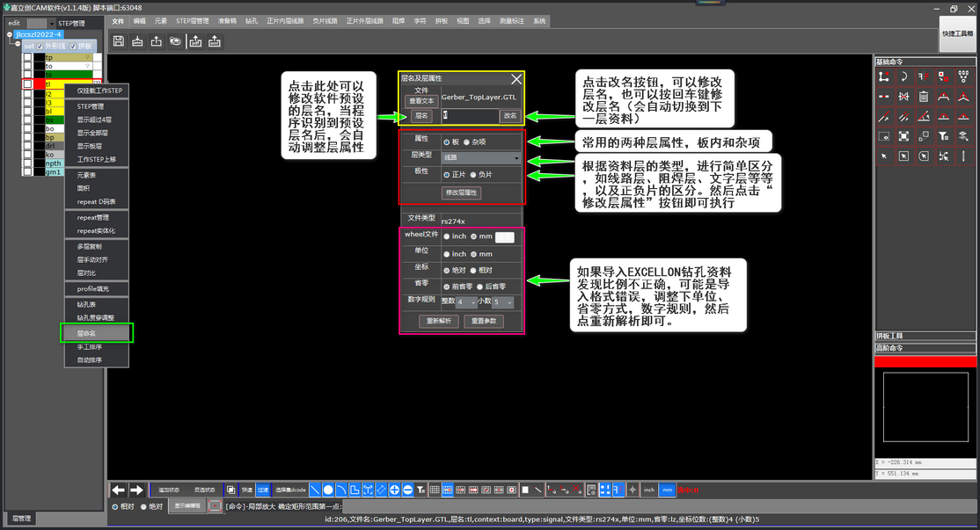The width and height of the screenshot is (980, 530).
Task: Select the fit-to-window zoom tool
Action: point(903,136)
